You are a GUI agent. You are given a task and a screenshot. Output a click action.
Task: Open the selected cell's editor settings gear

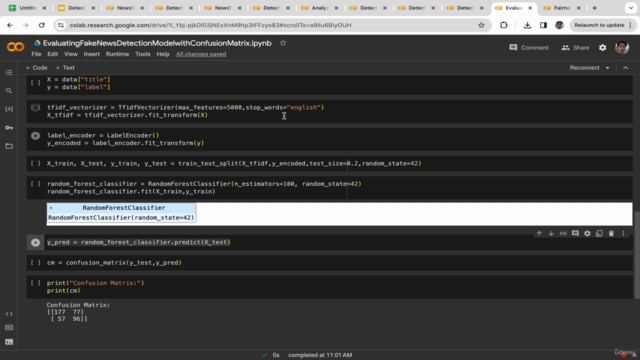coord(587,233)
